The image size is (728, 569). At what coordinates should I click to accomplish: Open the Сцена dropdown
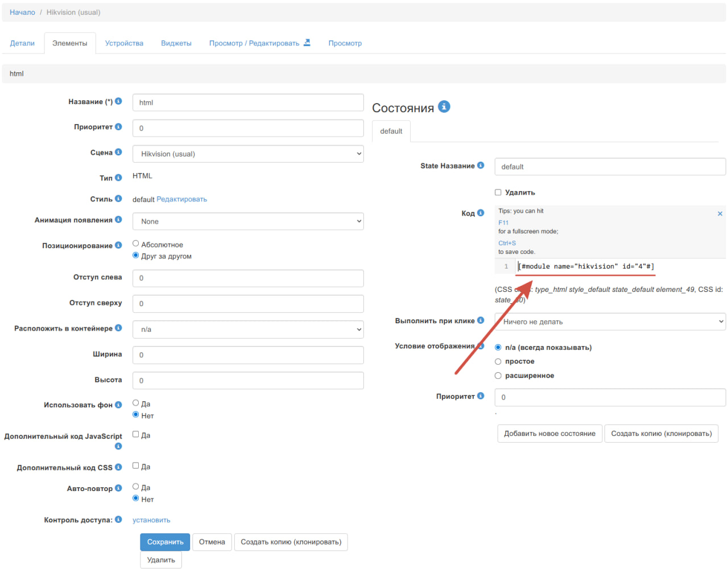coord(248,154)
